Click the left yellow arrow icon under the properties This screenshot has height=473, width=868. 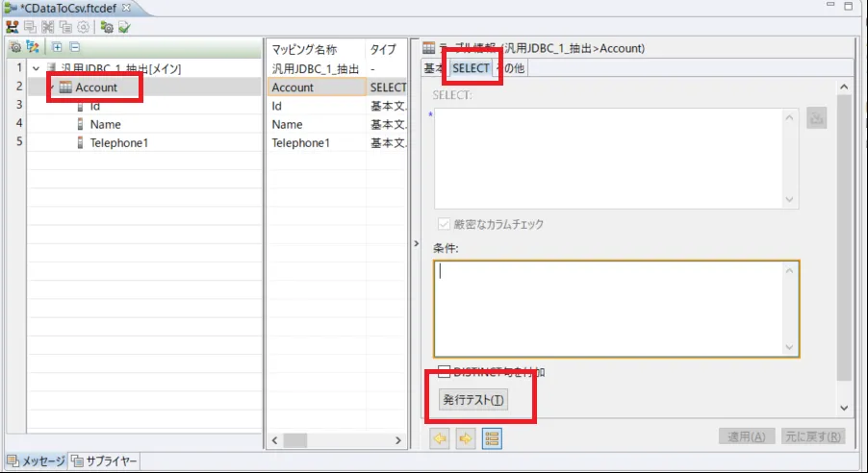coord(440,438)
